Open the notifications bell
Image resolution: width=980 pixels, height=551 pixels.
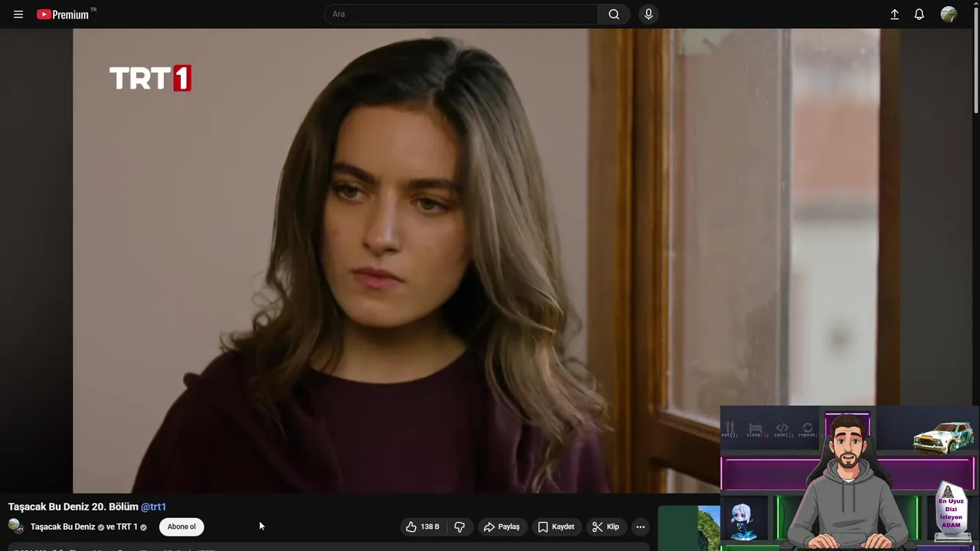[920, 15]
